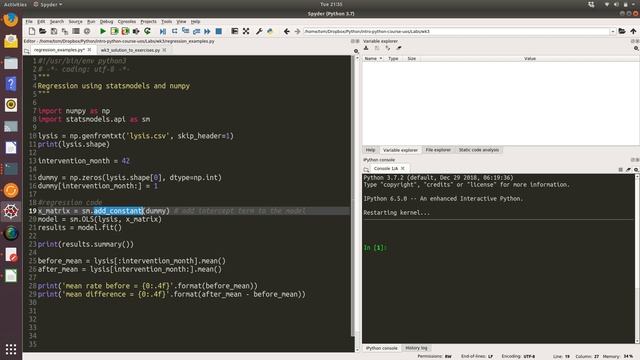Switch to Static code analysis tab

[x=479, y=150]
